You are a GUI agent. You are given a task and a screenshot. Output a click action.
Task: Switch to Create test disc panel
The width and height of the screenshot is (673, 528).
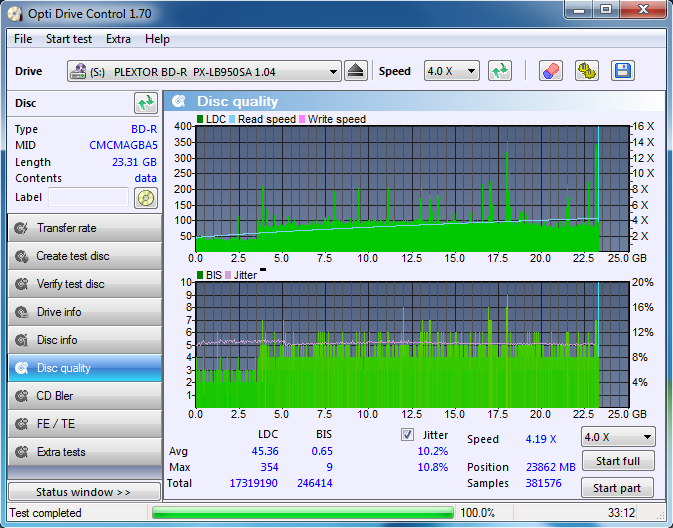pos(85,256)
